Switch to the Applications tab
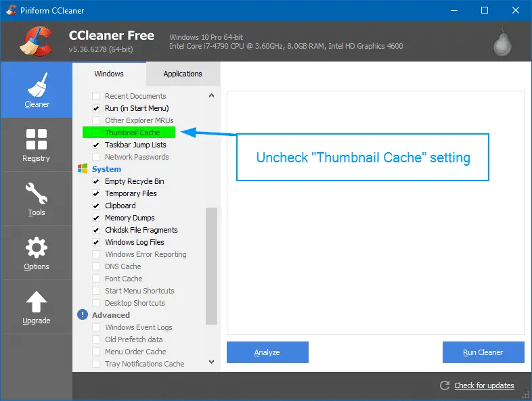Image resolution: width=532 pixels, height=401 pixels. 183,74
